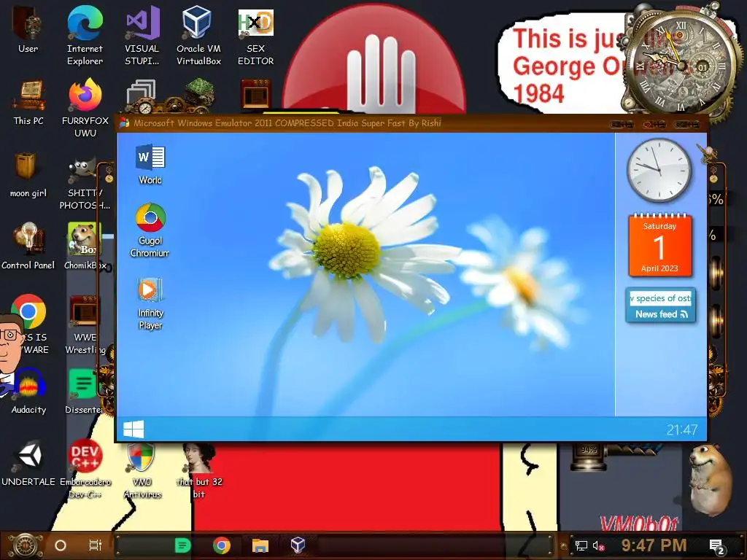The height and width of the screenshot is (560, 747).
Task: Open moon girl desktop icon
Action: click(x=28, y=175)
